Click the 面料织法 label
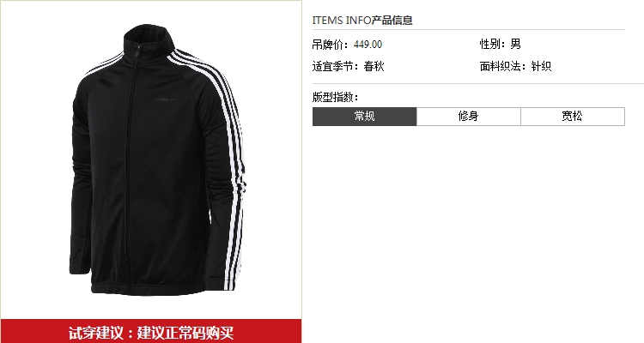The height and width of the screenshot is (343, 644). [501, 66]
